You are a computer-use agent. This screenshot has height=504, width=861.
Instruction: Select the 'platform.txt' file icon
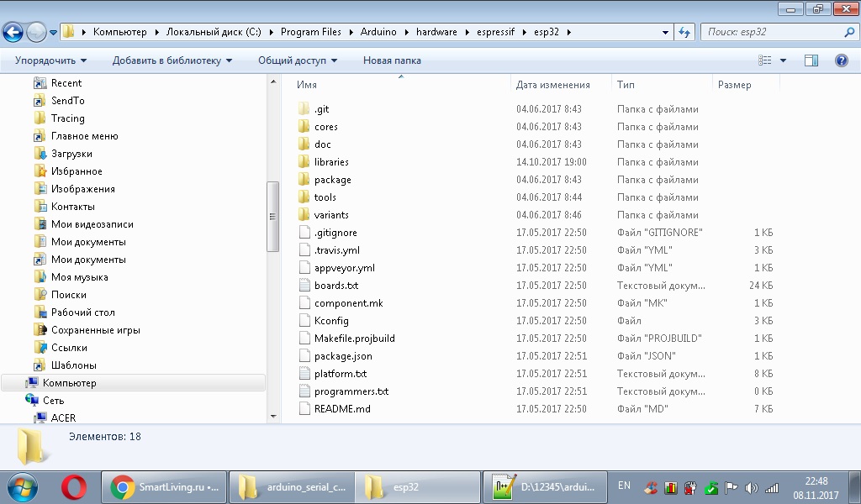coord(304,374)
